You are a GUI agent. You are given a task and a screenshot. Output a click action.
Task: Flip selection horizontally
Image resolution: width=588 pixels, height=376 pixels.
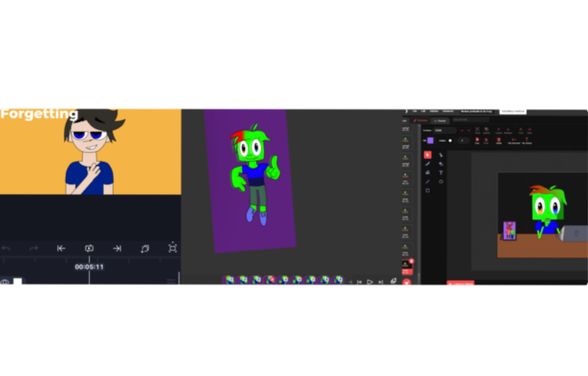[x=514, y=141]
